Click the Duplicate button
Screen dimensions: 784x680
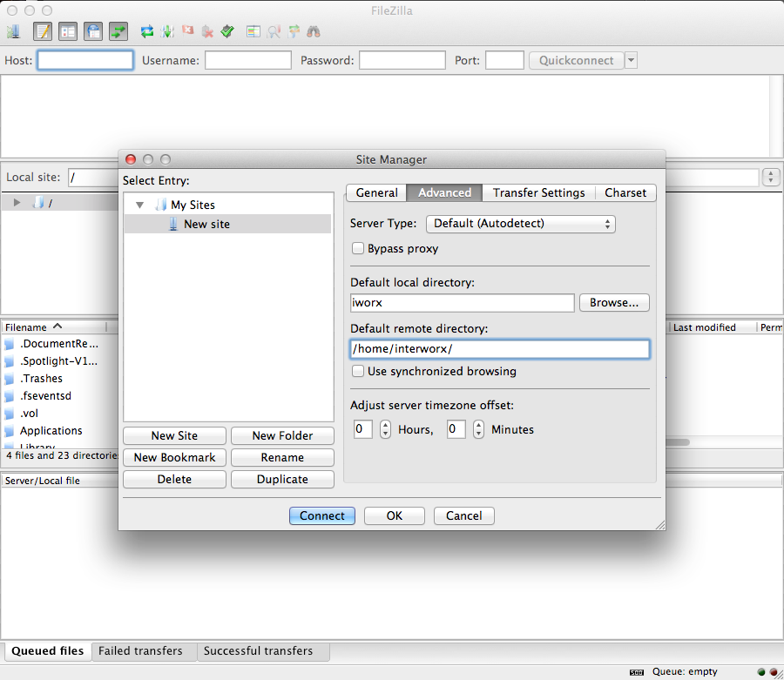(282, 479)
